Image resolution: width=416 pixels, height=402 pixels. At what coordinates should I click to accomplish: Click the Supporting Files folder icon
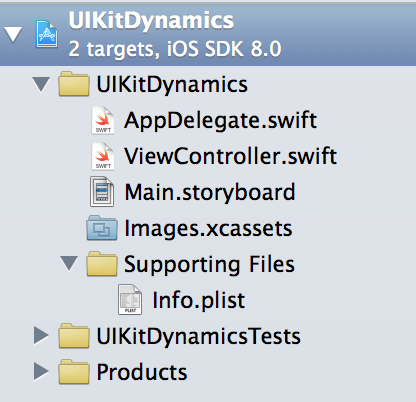[x=102, y=264]
